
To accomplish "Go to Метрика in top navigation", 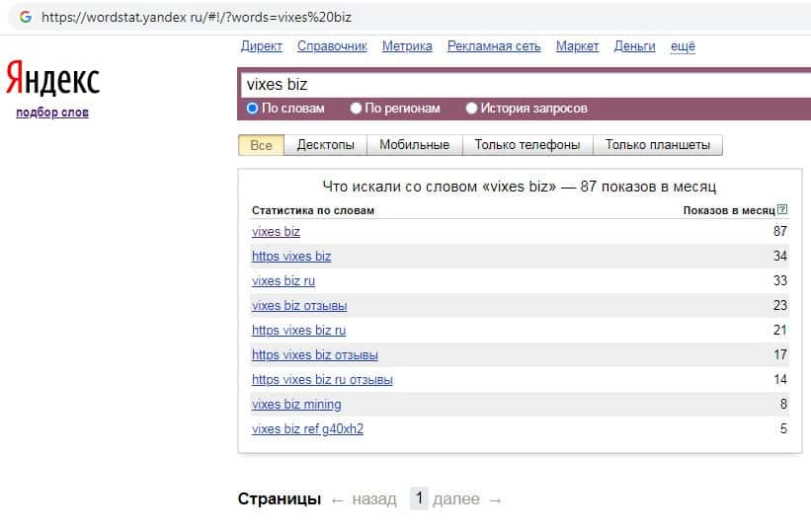I will (407, 46).
